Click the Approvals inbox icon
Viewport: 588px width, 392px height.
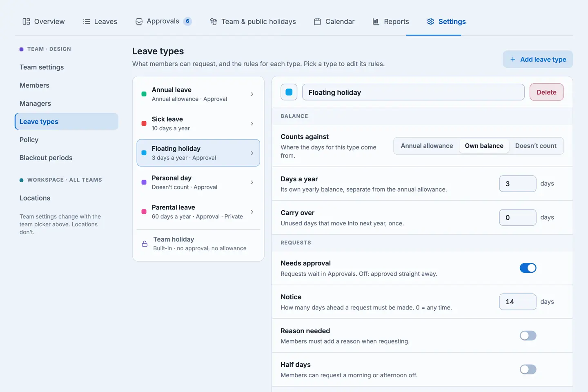click(139, 21)
